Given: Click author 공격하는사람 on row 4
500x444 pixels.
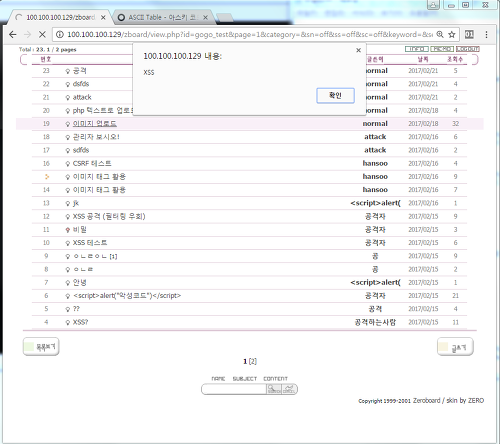Looking at the screenshot, I should pos(375,322).
